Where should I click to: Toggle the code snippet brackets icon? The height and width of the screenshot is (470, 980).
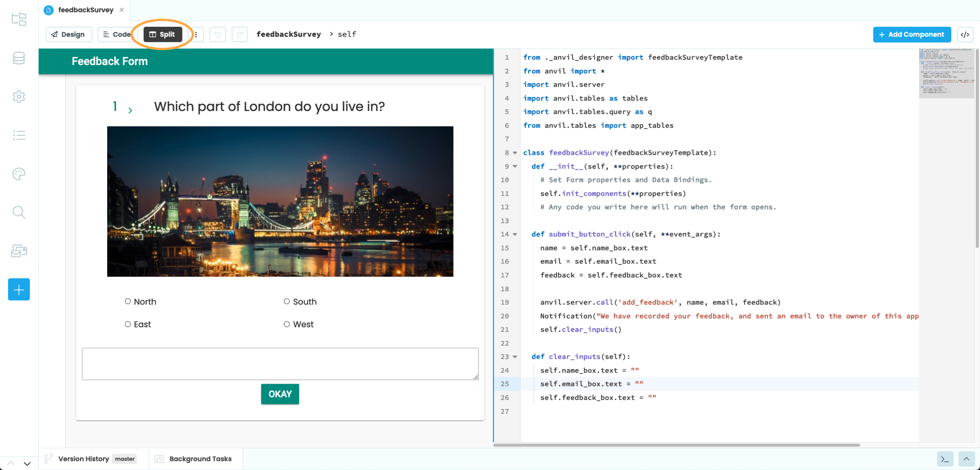click(965, 34)
